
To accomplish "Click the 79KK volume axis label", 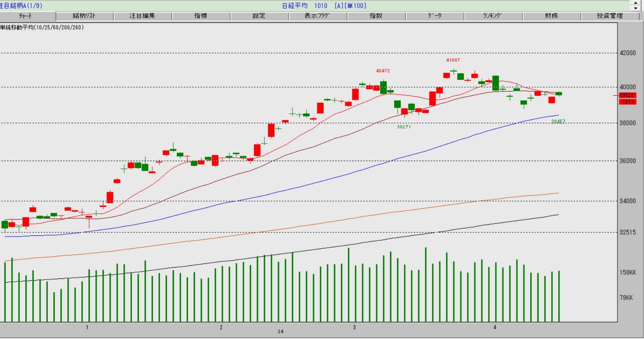I will pos(626,298).
